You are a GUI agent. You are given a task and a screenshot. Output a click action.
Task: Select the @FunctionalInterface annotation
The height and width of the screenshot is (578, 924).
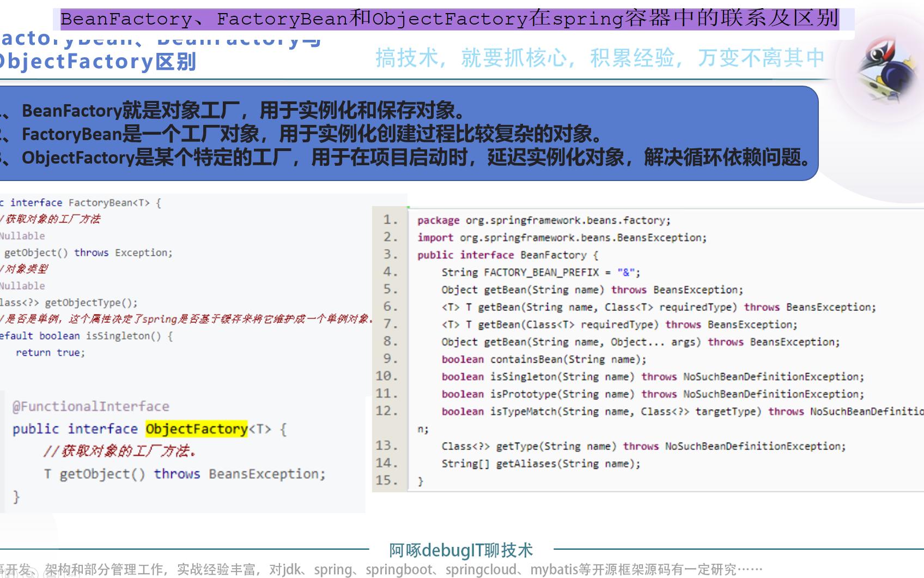90,406
